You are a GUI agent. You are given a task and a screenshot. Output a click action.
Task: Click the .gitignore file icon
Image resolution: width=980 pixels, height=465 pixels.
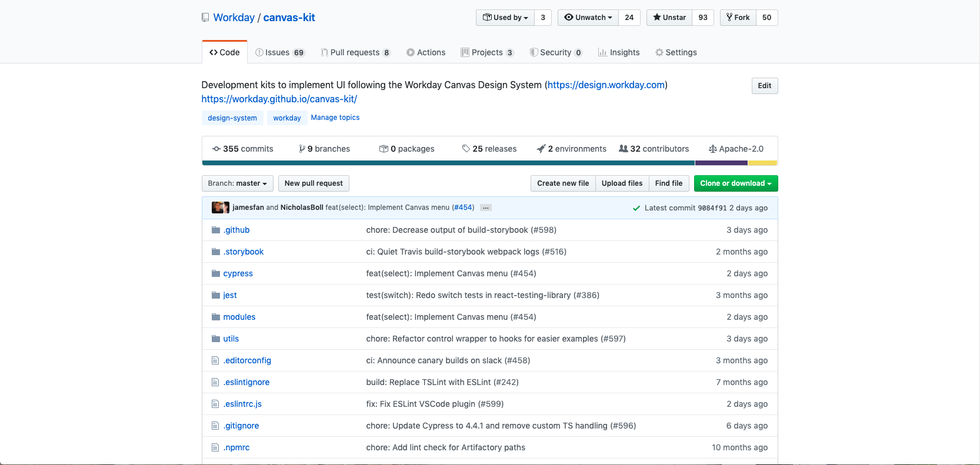pyautogui.click(x=215, y=426)
